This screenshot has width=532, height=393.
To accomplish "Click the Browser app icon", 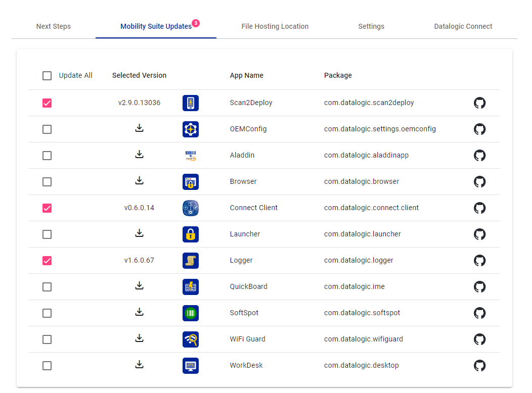I will [190, 181].
